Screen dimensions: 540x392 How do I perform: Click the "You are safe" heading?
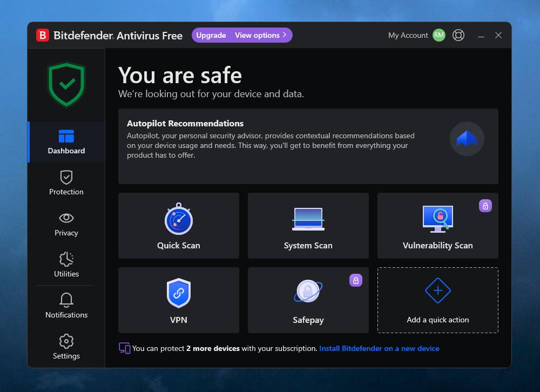(x=180, y=76)
